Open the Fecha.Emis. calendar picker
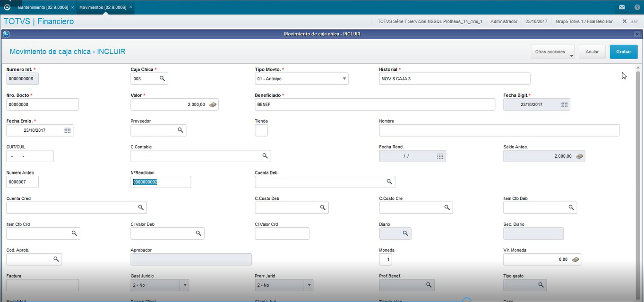 [x=67, y=130]
